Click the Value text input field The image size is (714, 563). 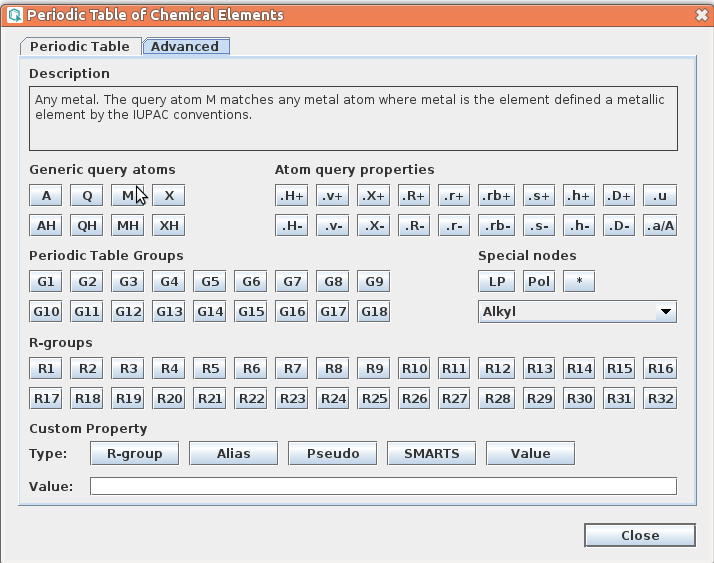[x=383, y=487]
